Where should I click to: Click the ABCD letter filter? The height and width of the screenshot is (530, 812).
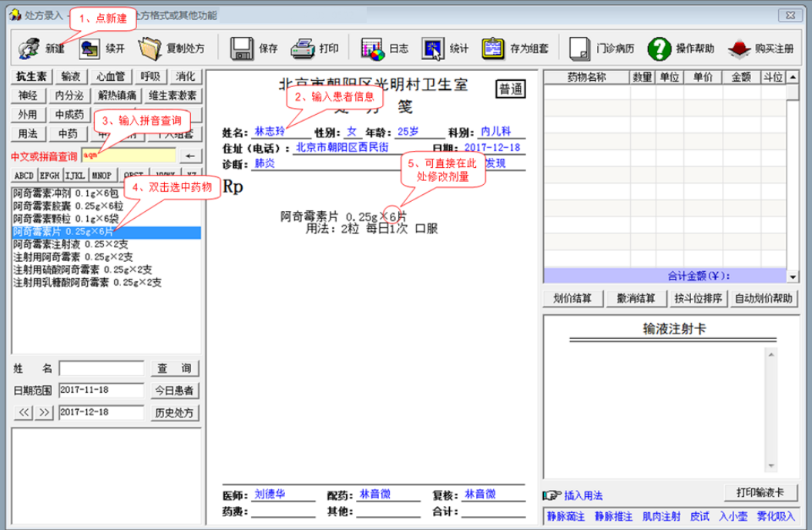click(x=24, y=176)
